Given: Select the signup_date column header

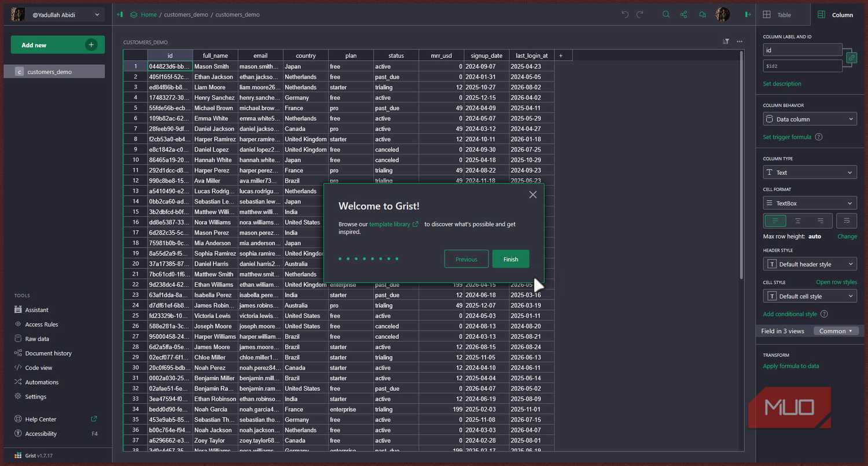Looking at the screenshot, I should pyautogui.click(x=487, y=56).
